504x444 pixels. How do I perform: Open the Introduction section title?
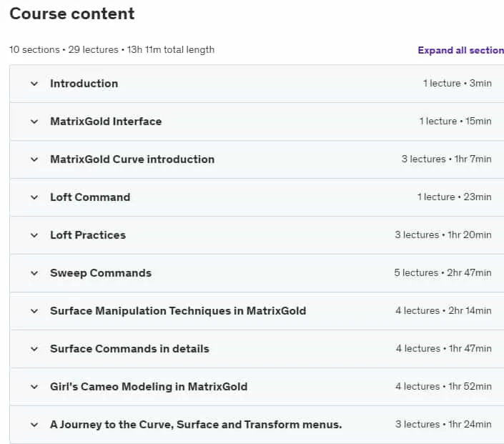pos(84,84)
